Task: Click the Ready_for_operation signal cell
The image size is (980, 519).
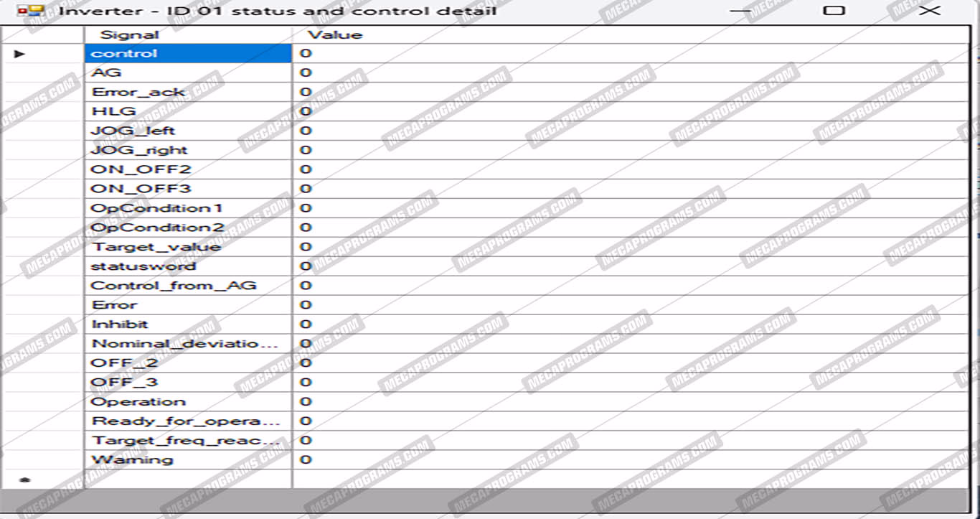Action: point(188,421)
